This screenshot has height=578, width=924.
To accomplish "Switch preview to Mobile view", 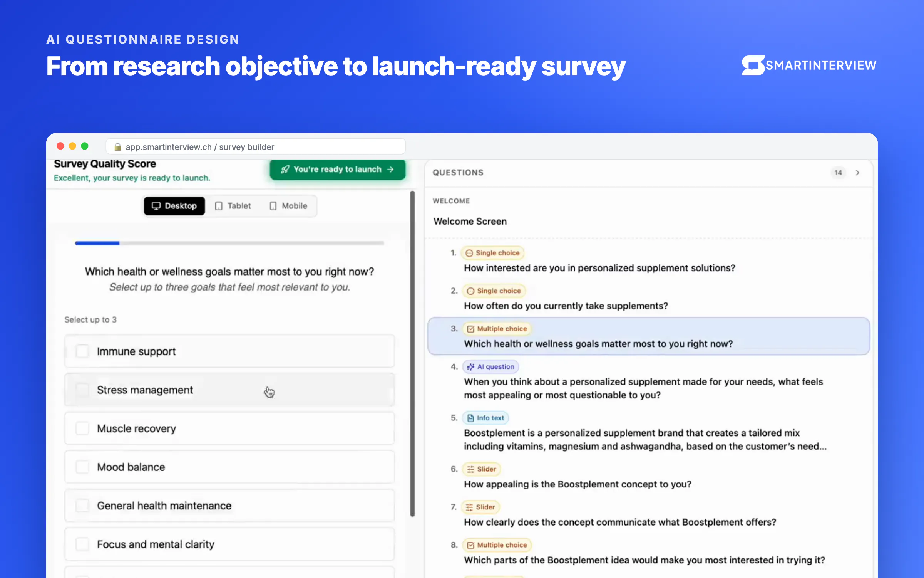I will tap(288, 206).
